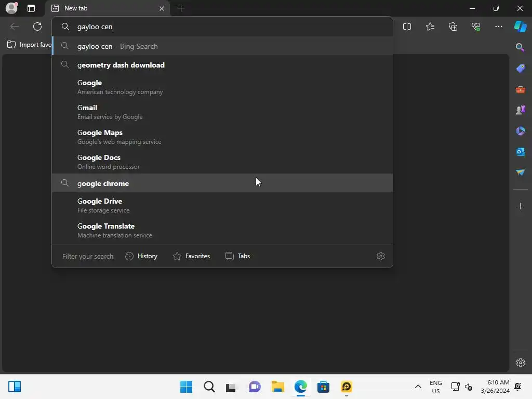Click Microsoft Edge taskbar icon
This screenshot has width=532, height=399.
(301, 387)
